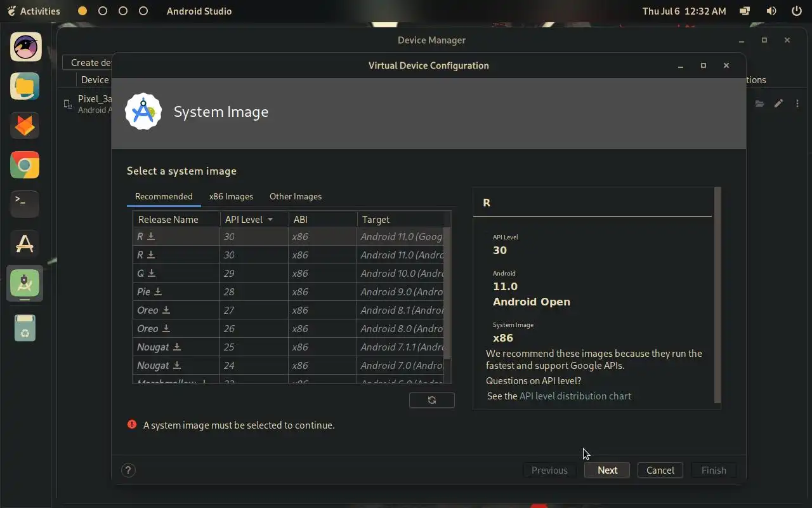Open the volume indicator in top bar
The image size is (812, 508).
(771, 11)
